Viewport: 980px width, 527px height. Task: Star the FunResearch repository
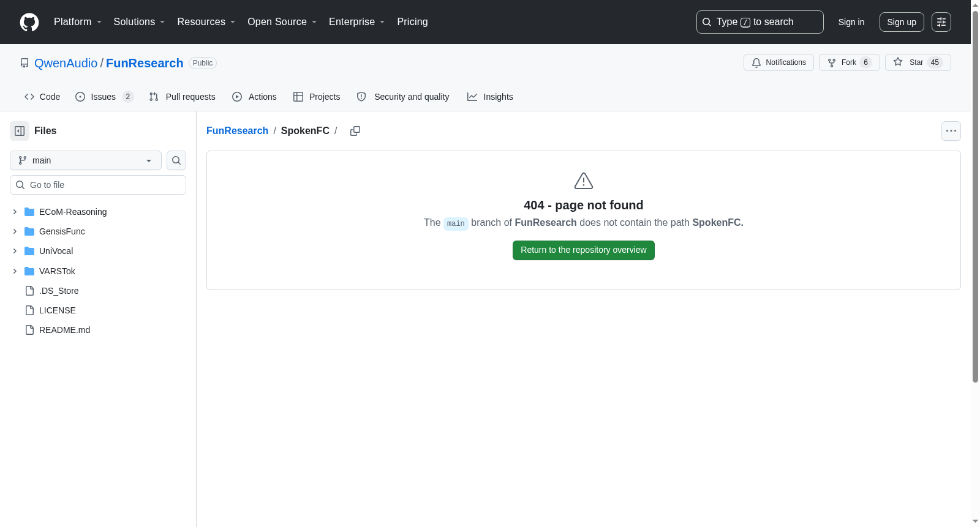918,62
